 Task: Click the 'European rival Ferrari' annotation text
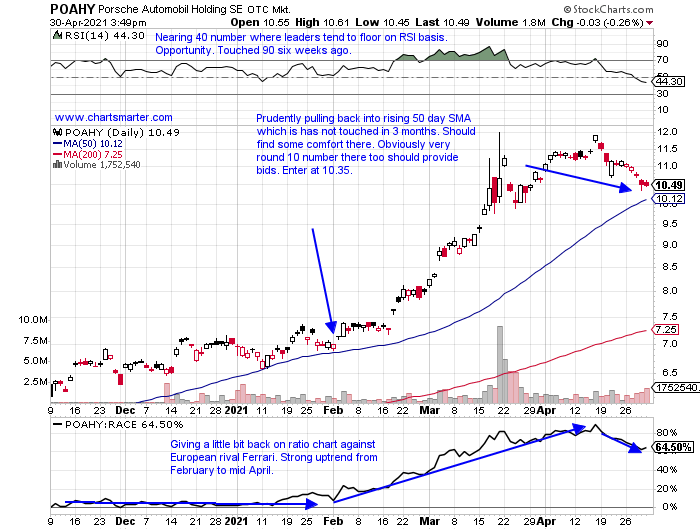click(222, 457)
